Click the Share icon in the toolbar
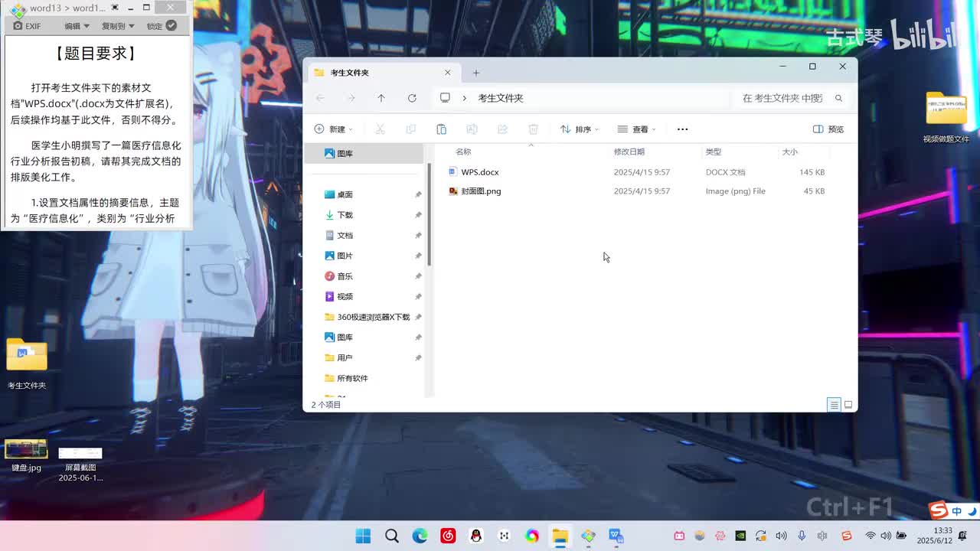Screen dimensions: 980x551 (x=502, y=129)
